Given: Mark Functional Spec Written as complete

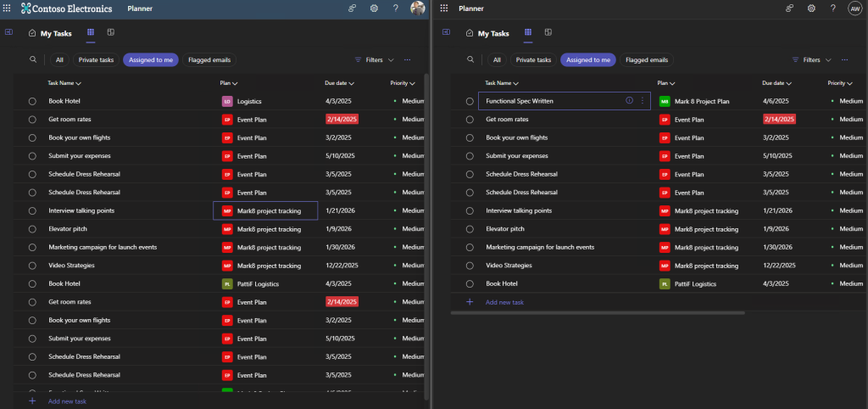Looking at the screenshot, I should (x=470, y=102).
